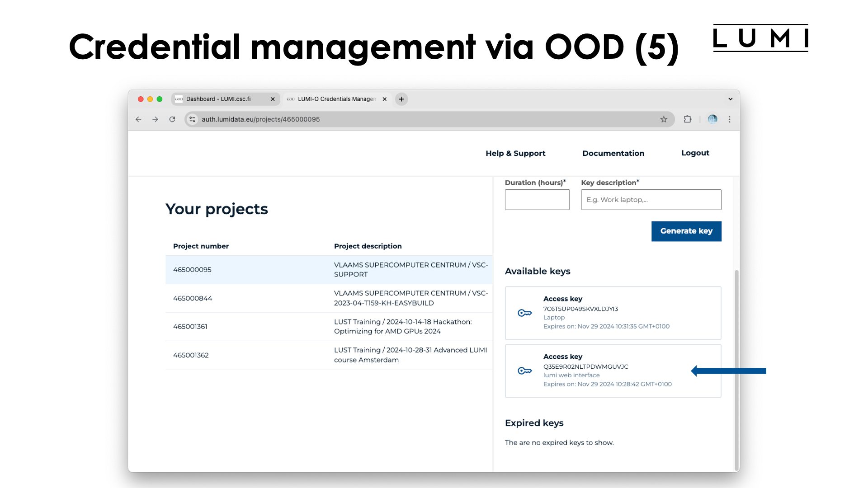
Task: Select project row 465001362
Action: 329,355
